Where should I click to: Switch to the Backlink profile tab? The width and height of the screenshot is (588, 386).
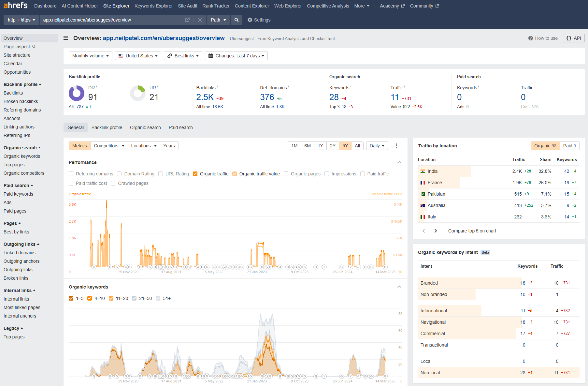coord(107,127)
